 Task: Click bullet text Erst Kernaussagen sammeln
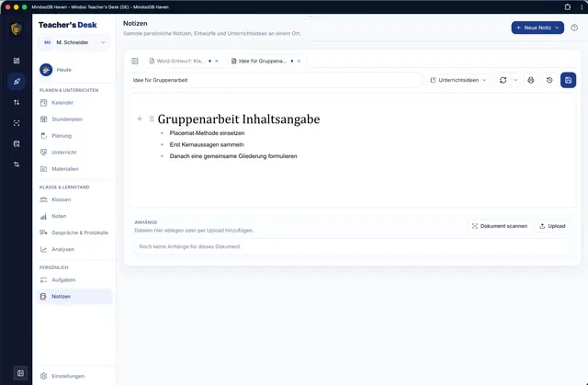point(207,144)
